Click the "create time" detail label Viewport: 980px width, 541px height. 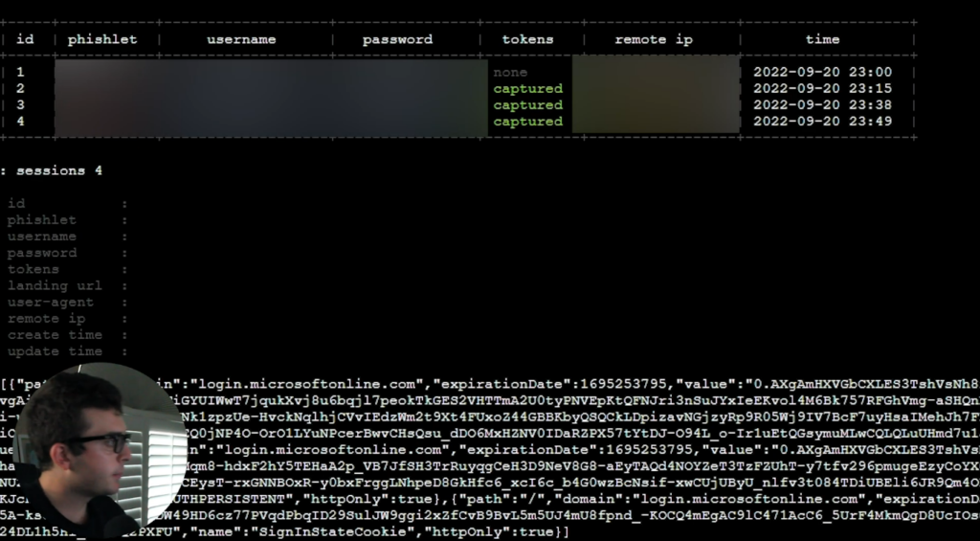point(55,334)
